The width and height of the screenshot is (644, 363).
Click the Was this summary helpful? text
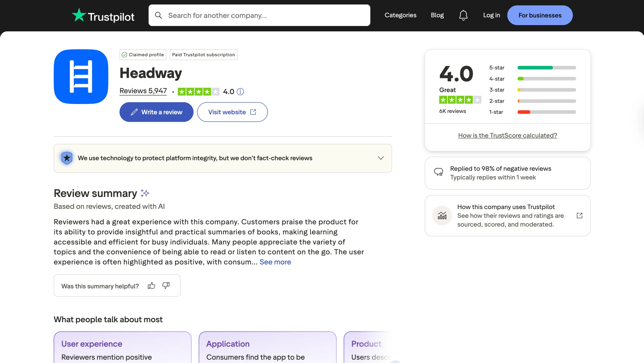(x=100, y=286)
